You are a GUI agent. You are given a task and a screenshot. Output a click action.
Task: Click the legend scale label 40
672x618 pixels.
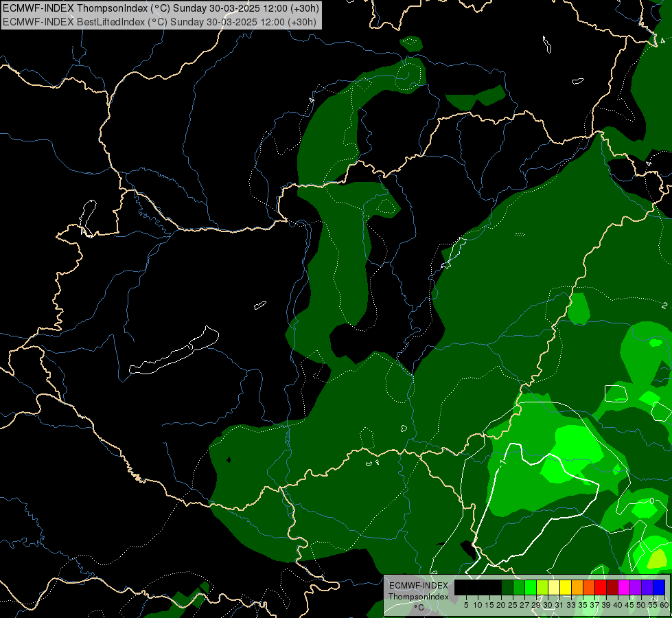click(x=618, y=605)
